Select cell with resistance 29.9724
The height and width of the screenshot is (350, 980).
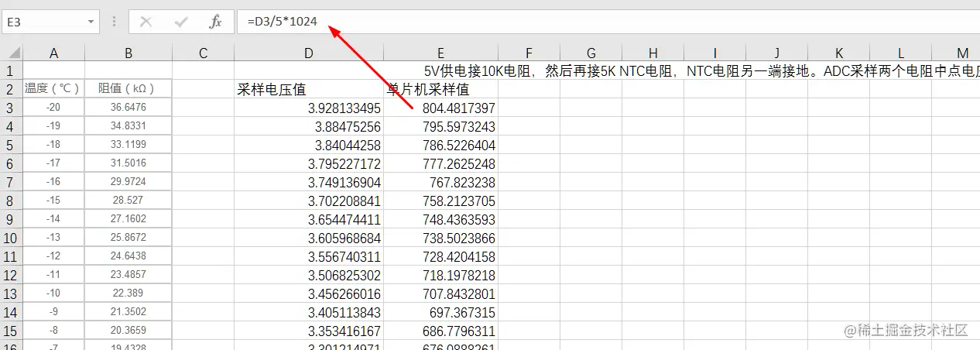pyautogui.click(x=128, y=182)
